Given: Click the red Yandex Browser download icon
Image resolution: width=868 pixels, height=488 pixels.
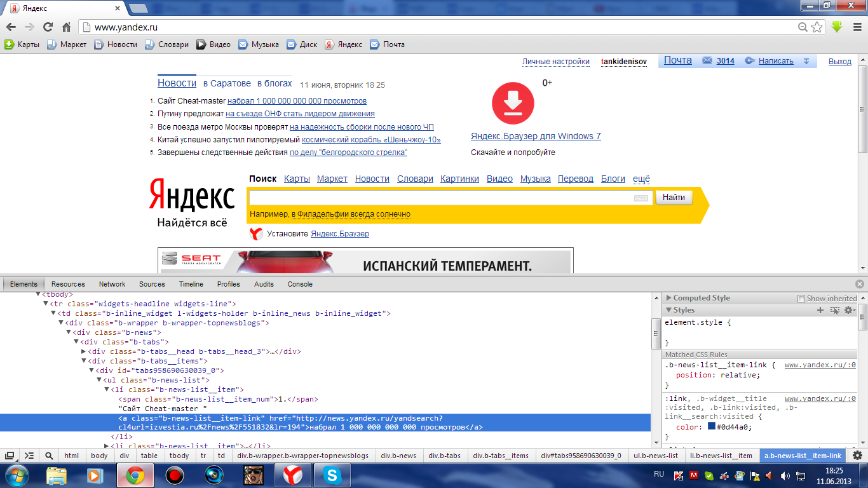Looking at the screenshot, I should [513, 103].
